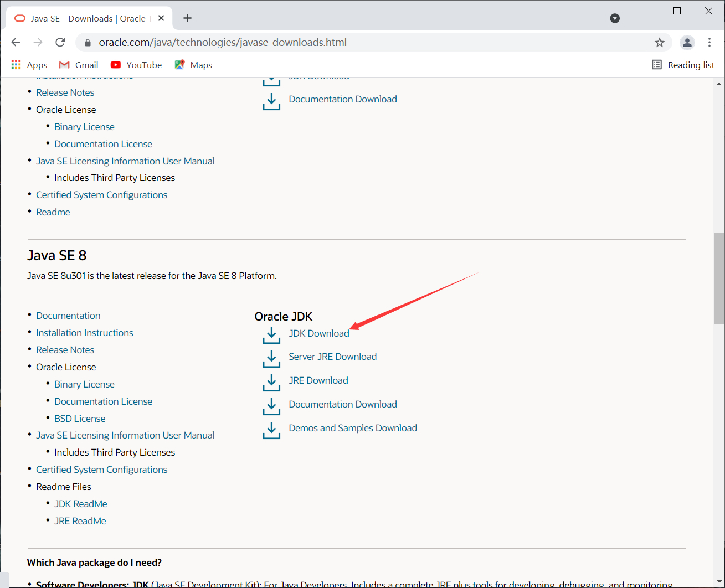Open the new tab plus button

point(187,18)
